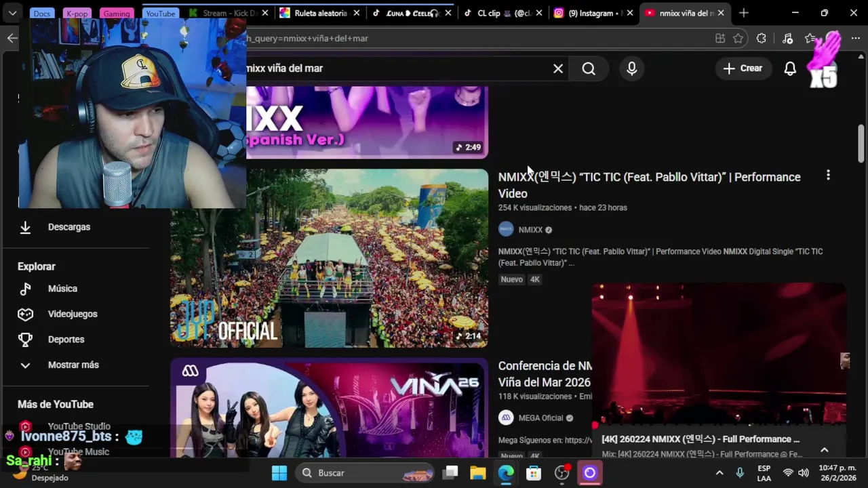Click the miniplayer video of NMIXX performance

(x=719, y=354)
